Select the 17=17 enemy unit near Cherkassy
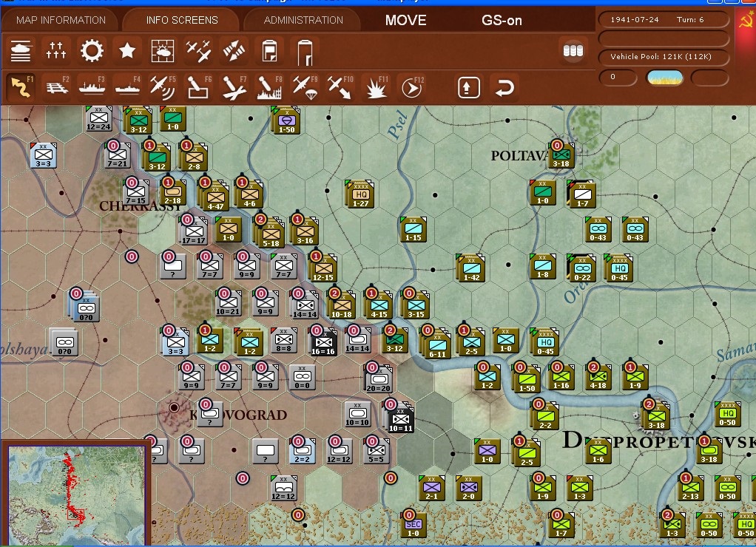Viewport: 756px width, 547px height. [194, 231]
